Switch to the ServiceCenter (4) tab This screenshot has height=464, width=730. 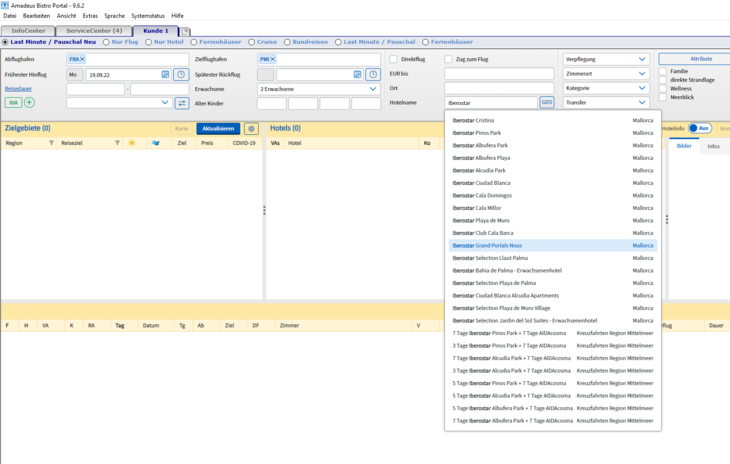(x=94, y=31)
